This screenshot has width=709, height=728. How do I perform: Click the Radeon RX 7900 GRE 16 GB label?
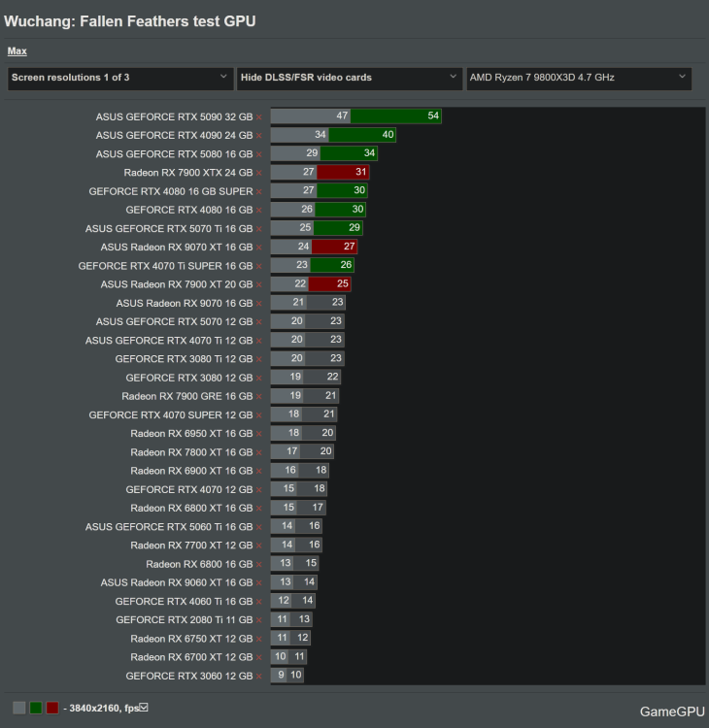(x=187, y=396)
